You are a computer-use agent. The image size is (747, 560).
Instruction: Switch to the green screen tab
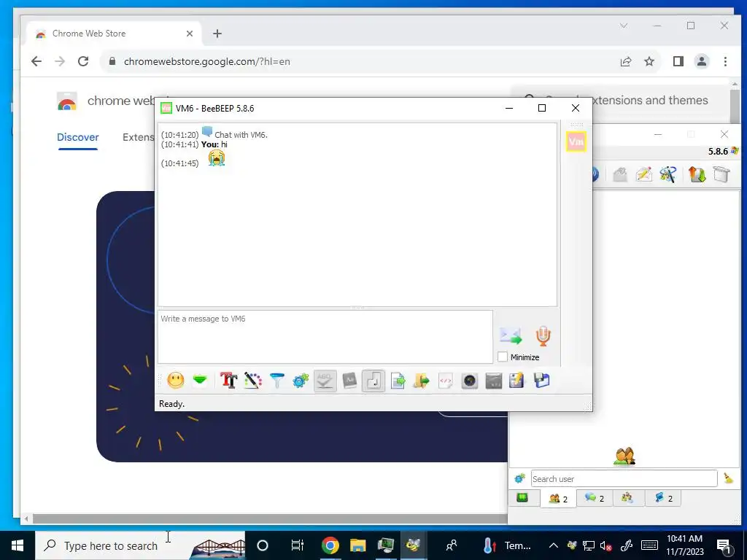[522, 498]
